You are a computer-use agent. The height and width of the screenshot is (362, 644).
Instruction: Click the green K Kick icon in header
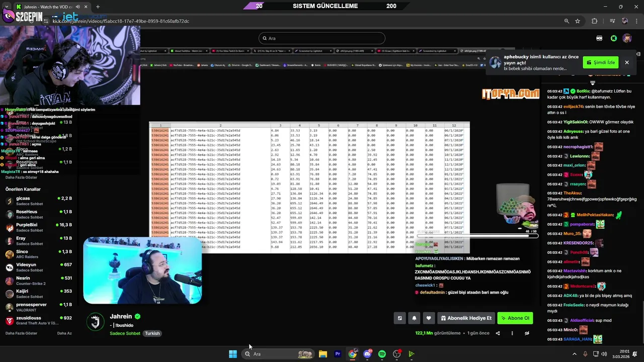(614, 38)
